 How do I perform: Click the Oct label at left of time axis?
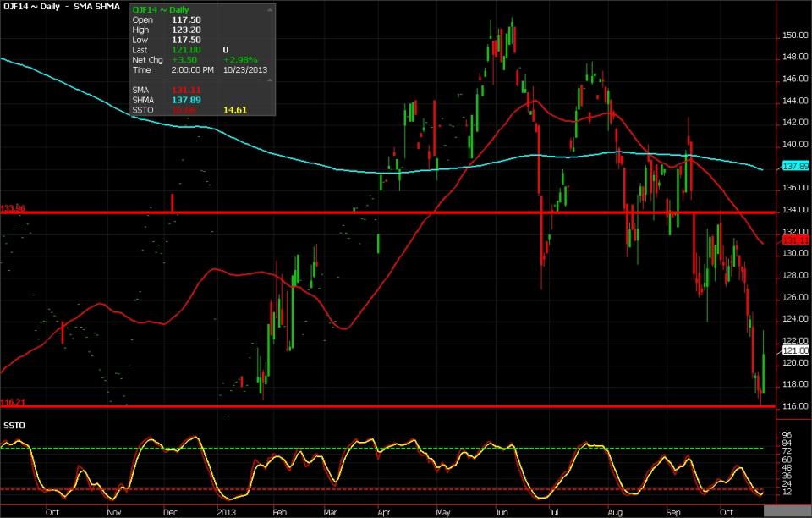coord(52,512)
